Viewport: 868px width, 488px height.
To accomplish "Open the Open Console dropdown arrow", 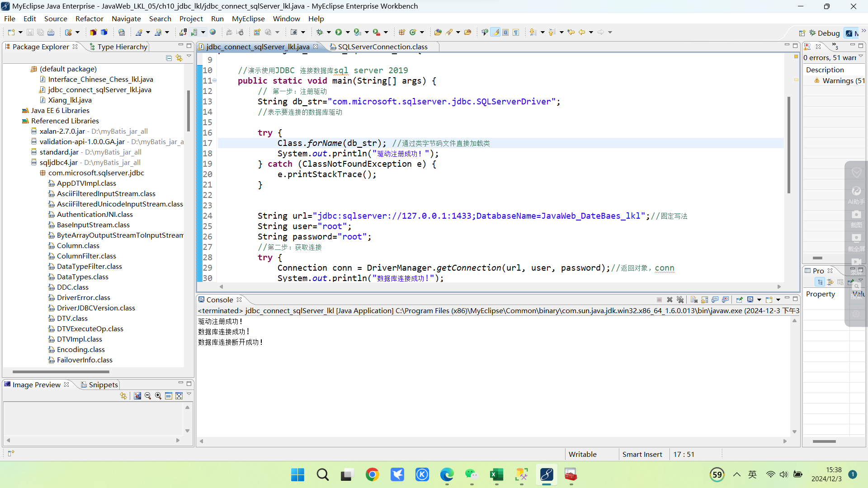I will [778, 300].
